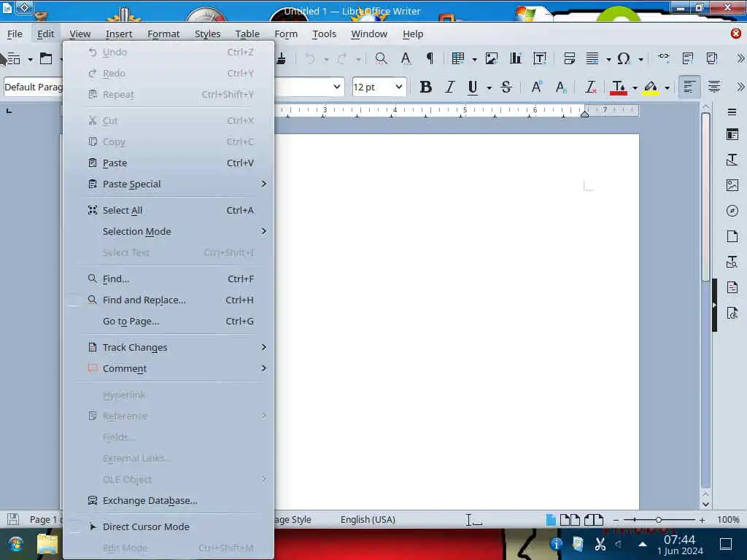Click the Superscript icon
This screenshot has width=747, height=560.
click(536, 87)
